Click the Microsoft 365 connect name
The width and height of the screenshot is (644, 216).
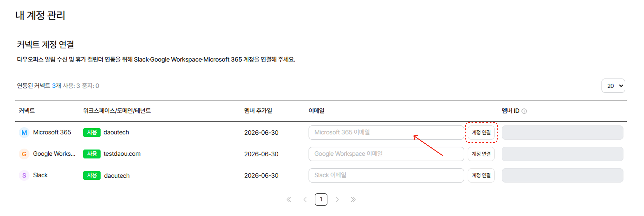click(x=52, y=132)
